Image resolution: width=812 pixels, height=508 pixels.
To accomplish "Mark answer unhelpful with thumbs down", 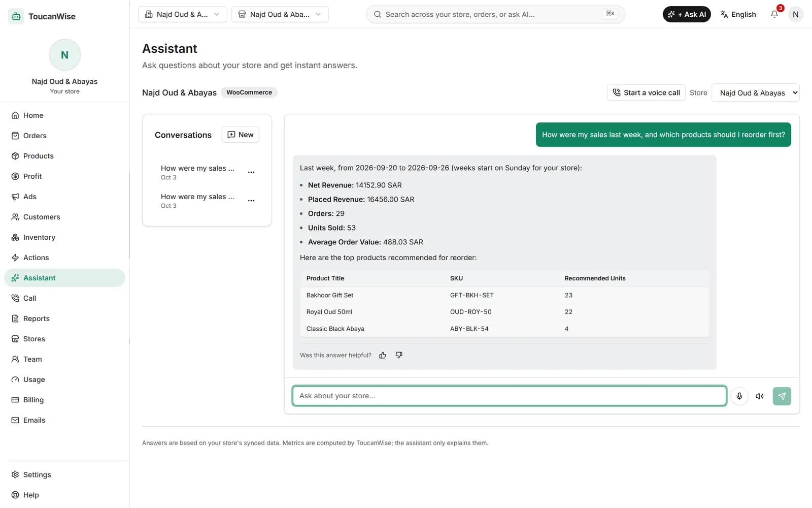I will (x=399, y=355).
